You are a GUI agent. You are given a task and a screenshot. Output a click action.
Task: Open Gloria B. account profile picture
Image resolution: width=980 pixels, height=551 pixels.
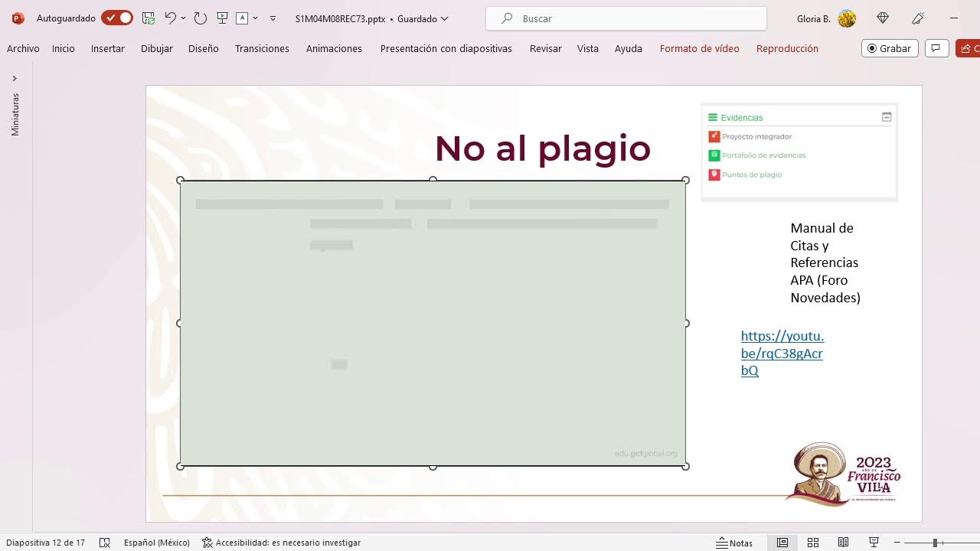tap(847, 18)
